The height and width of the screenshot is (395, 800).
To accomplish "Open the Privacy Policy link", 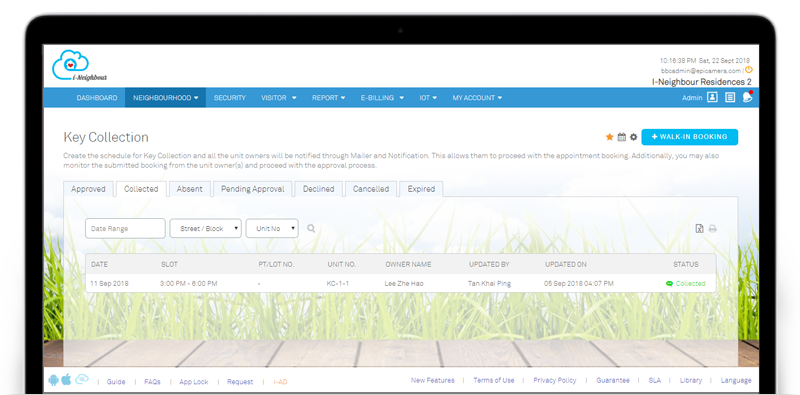I will coord(555,380).
